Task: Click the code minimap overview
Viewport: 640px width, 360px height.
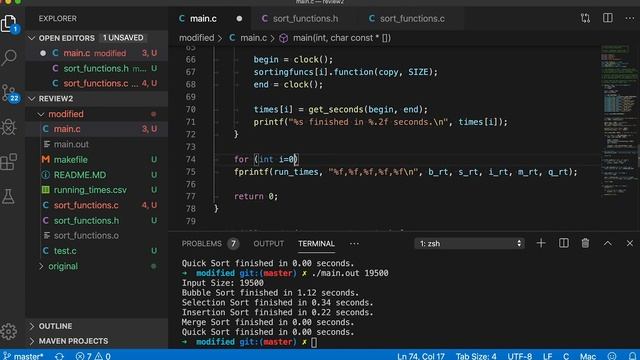Action: tap(619, 122)
